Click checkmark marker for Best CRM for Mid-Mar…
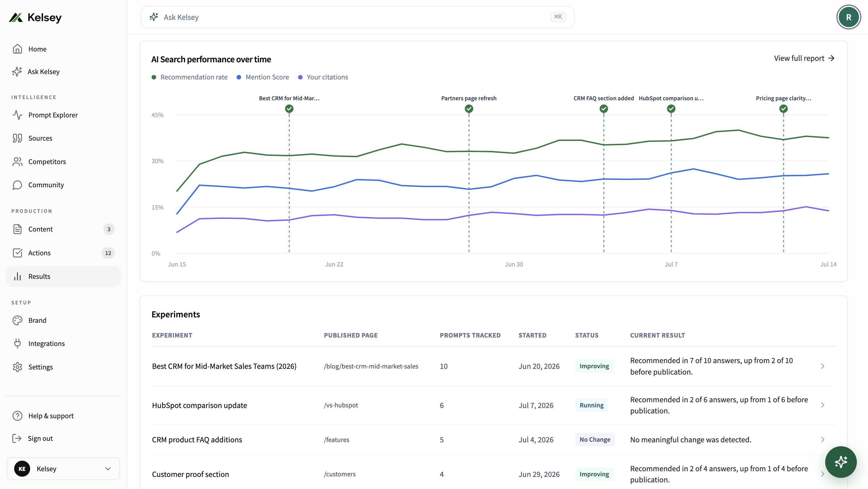This screenshot has width=868, height=489. click(x=289, y=109)
